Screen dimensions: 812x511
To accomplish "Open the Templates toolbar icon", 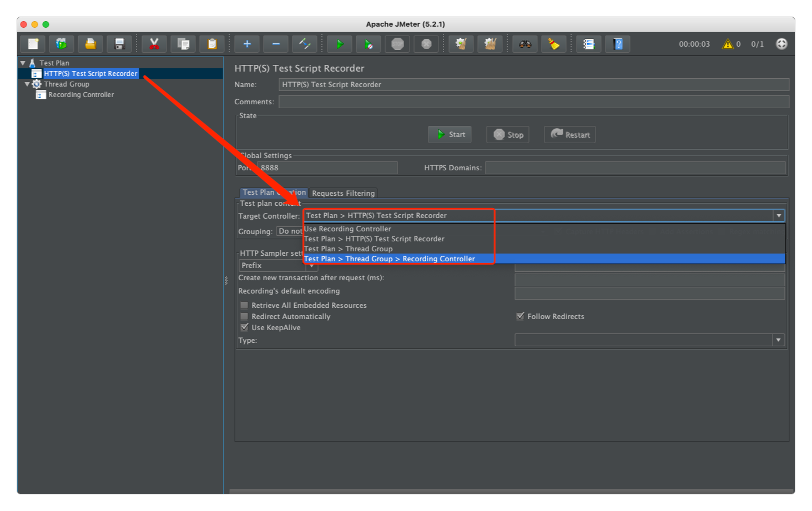I will click(x=62, y=44).
